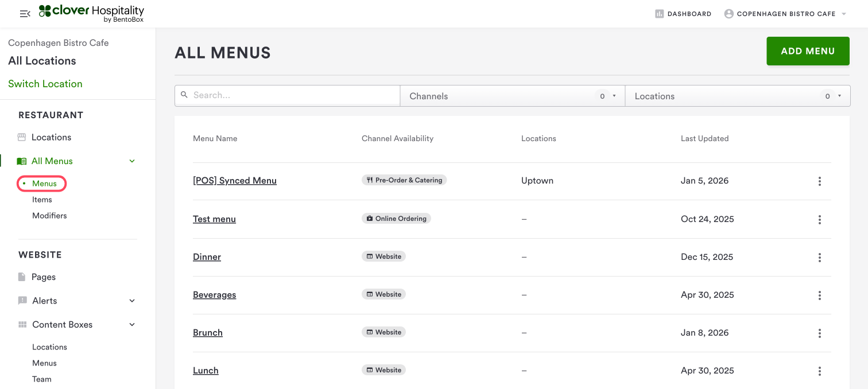Open the Locations filter dropdown
Viewport: 868px width, 389px height.
click(737, 96)
